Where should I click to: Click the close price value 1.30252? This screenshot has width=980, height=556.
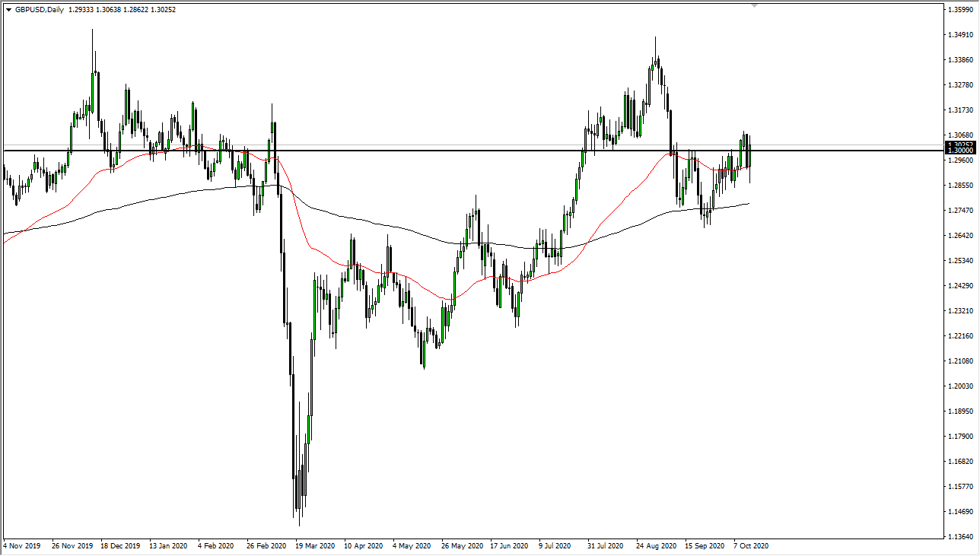164,9
